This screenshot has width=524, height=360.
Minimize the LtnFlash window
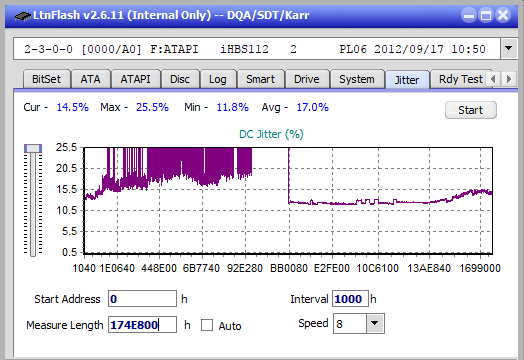[x=469, y=15]
